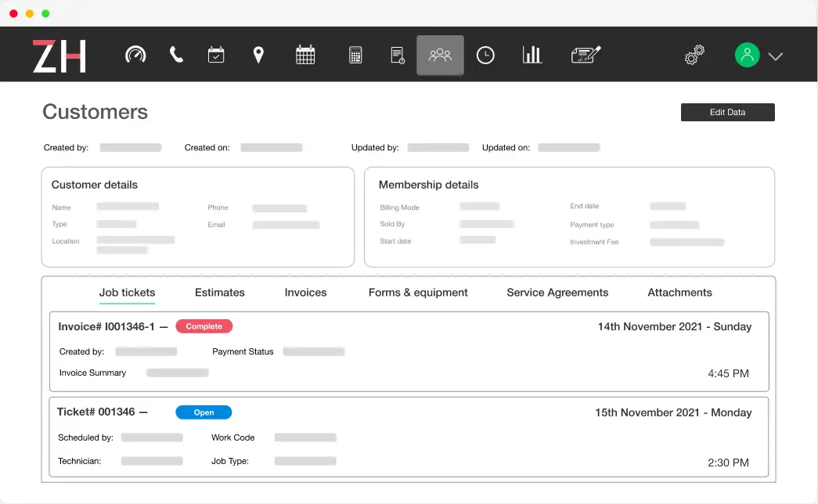Open the map location pin icon

(x=258, y=55)
